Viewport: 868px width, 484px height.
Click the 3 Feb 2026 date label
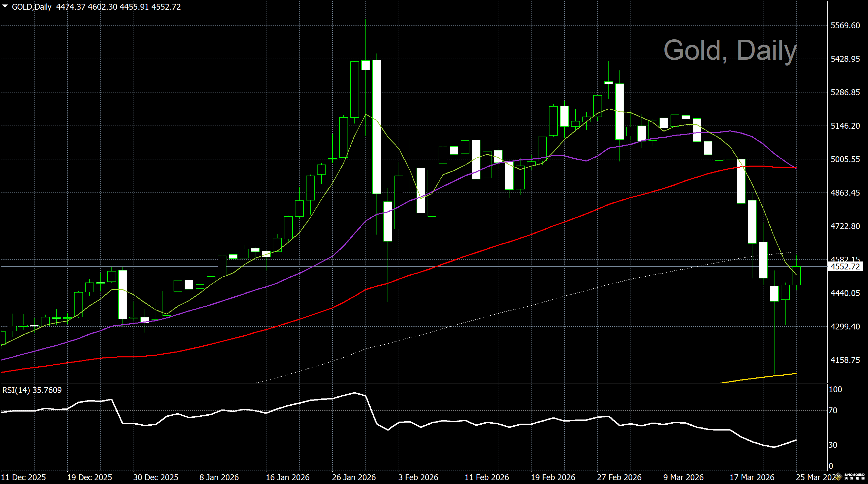[418, 477]
